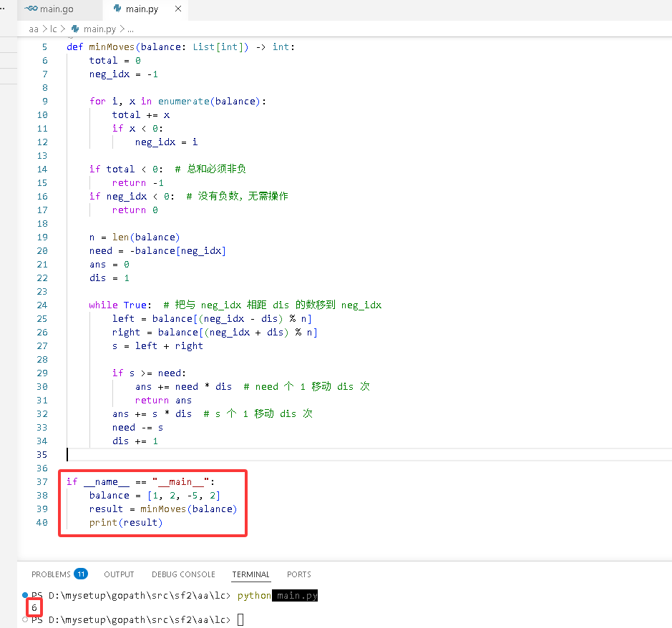Click the 'total += x' line
672x628 pixels.
[x=141, y=115]
